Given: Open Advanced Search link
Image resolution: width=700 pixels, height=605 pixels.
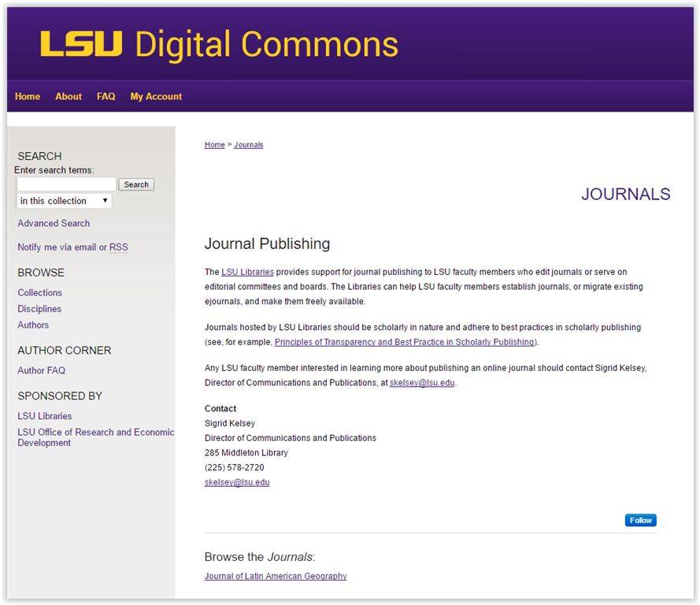Looking at the screenshot, I should 54,223.
